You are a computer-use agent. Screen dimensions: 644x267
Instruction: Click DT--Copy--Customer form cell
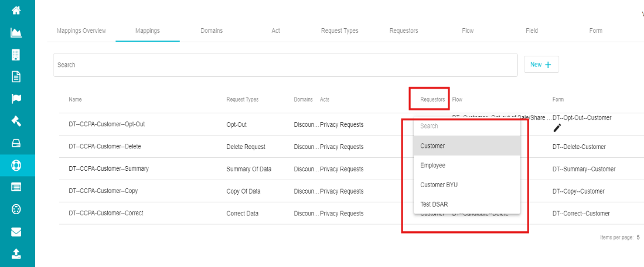point(578,191)
